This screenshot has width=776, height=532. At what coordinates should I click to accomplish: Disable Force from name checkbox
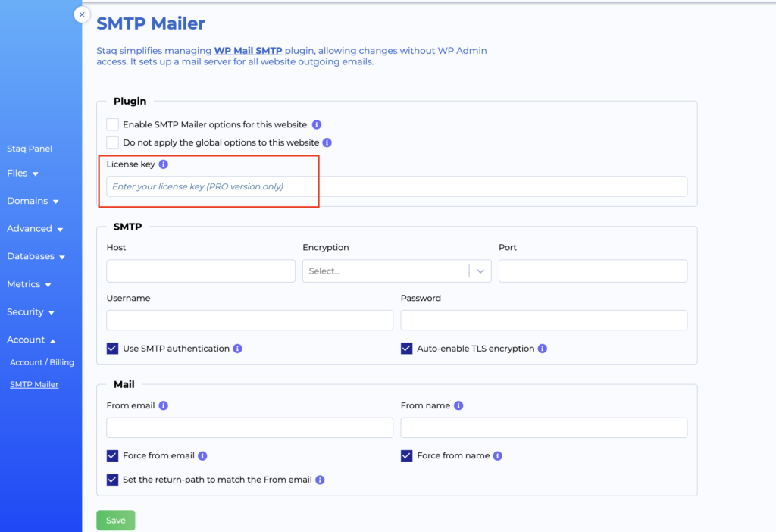click(x=406, y=455)
